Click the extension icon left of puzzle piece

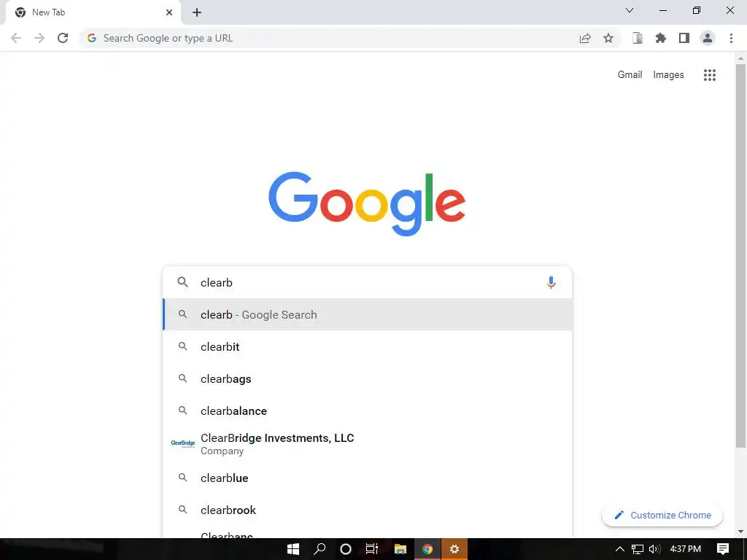(x=638, y=38)
